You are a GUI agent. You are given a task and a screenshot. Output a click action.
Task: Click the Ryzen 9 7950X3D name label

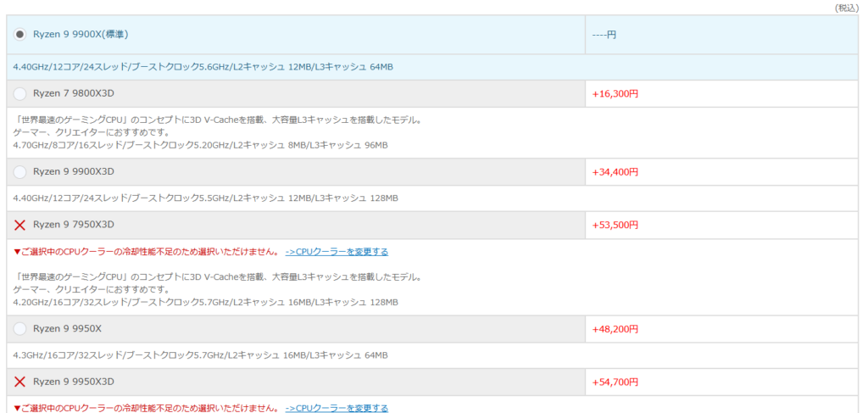73,225
